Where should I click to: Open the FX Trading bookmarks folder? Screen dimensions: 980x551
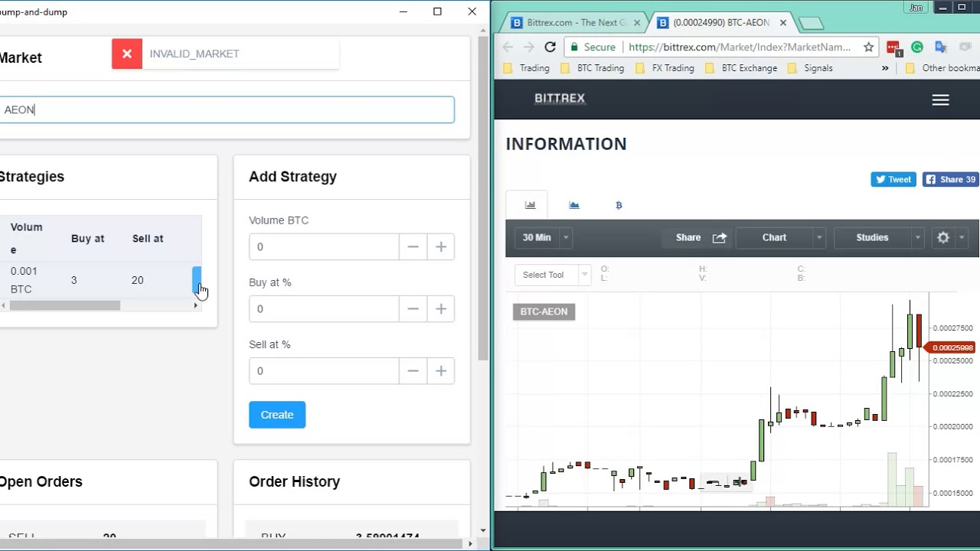(665, 68)
